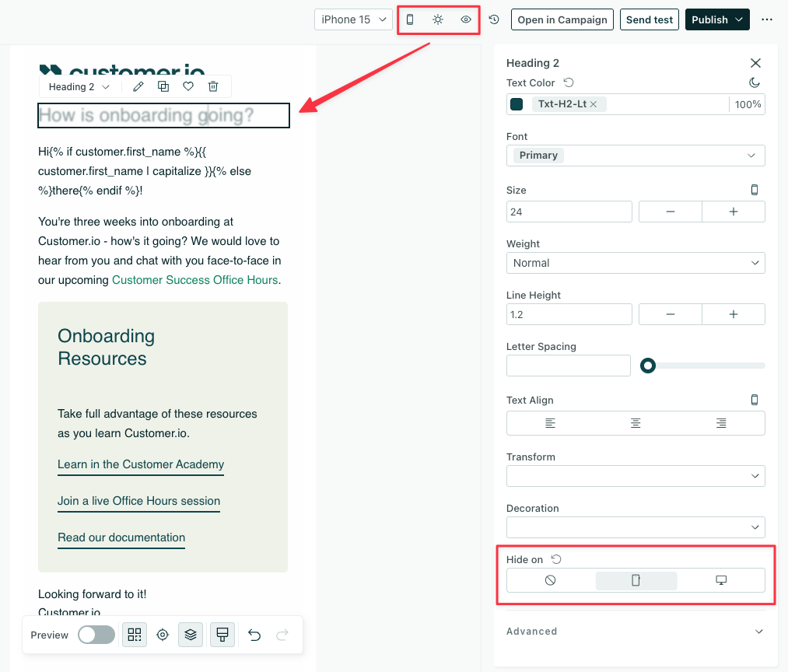The height and width of the screenshot is (672, 788).
Task: Open version history clock icon
Action: [x=494, y=19]
